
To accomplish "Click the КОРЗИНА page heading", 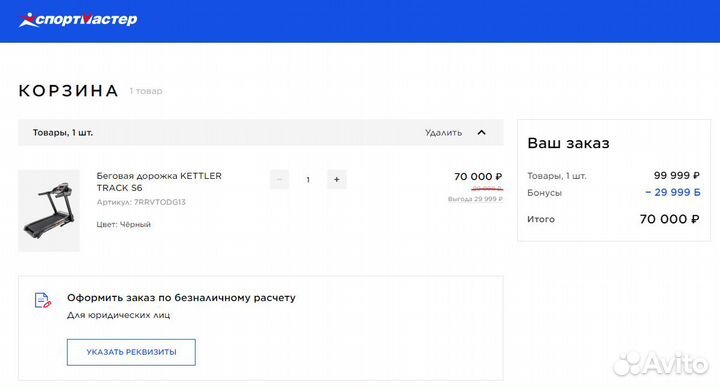I will pyautogui.click(x=68, y=90).
